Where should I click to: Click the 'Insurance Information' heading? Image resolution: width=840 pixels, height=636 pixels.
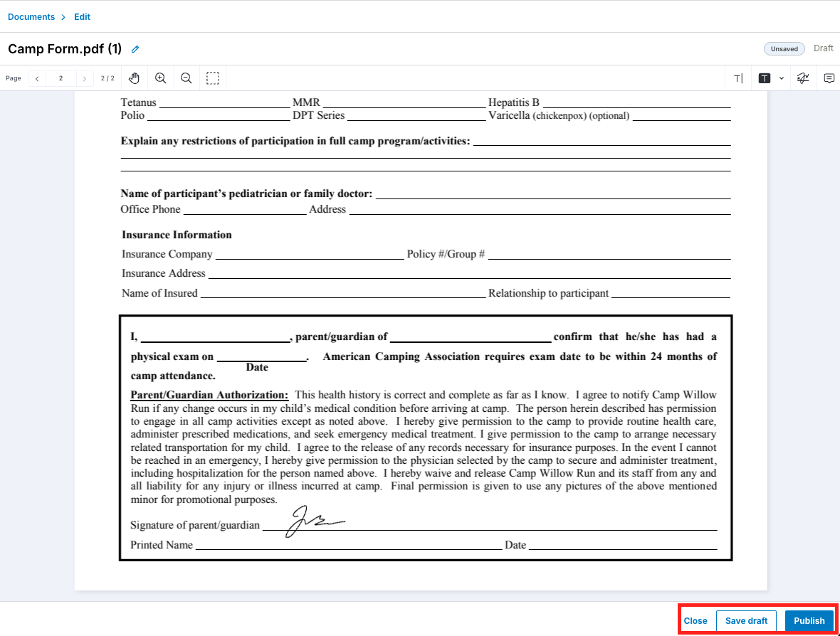(x=177, y=235)
